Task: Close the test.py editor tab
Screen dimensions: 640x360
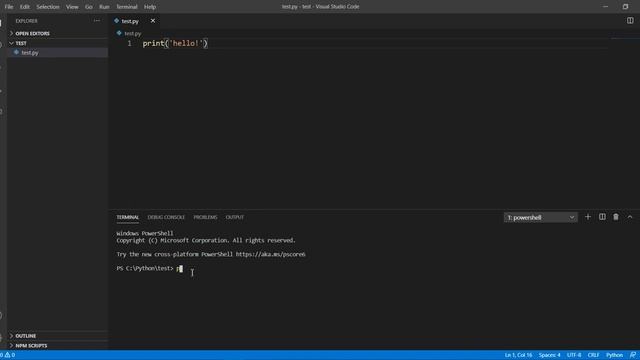Action: point(153,21)
